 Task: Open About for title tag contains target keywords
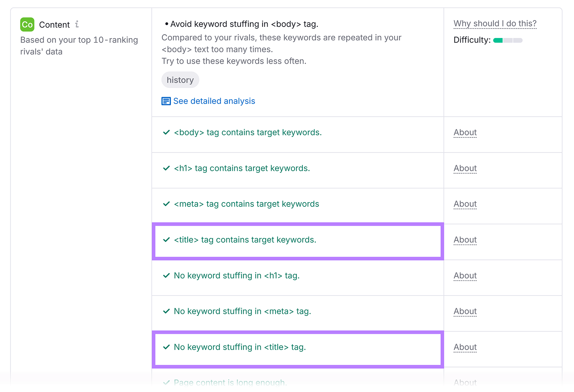465,239
